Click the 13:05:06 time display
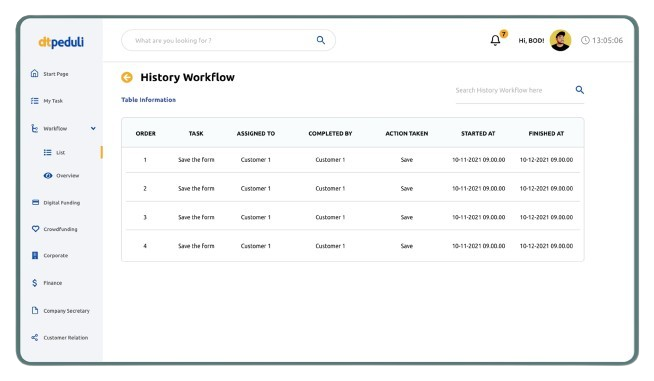The height and width of the screenshot is (381, 654). [607, 40]
